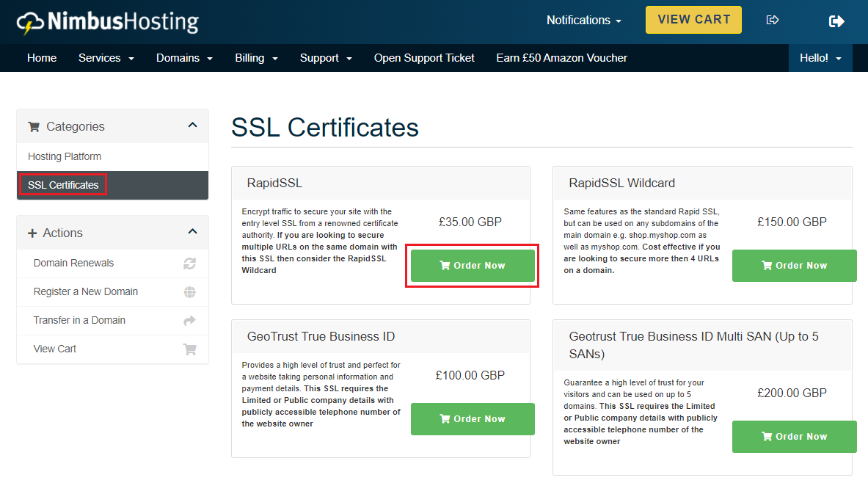Click the £100.00 GBP price
The width and height of the screenshot is (868, 483).
tap(470, 376)
